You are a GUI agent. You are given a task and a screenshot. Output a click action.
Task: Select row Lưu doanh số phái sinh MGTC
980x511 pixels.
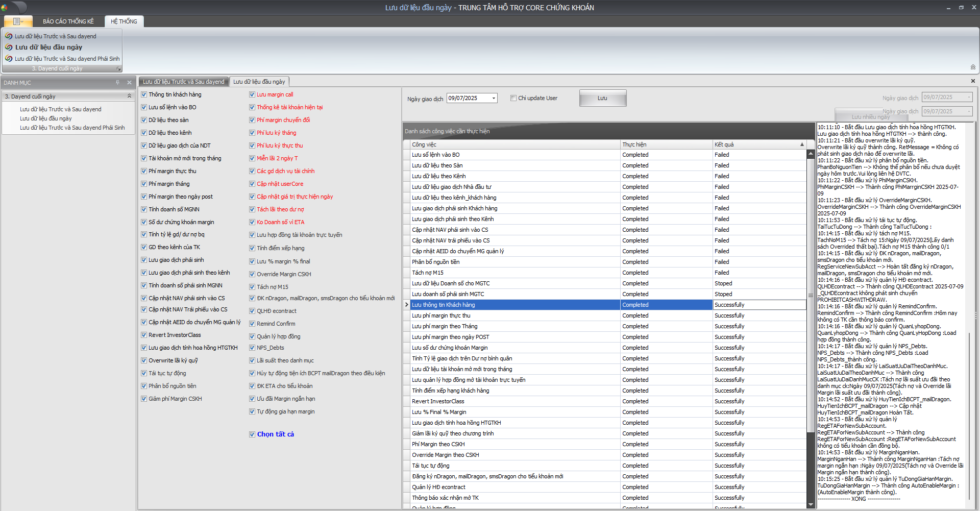(605, 294)
